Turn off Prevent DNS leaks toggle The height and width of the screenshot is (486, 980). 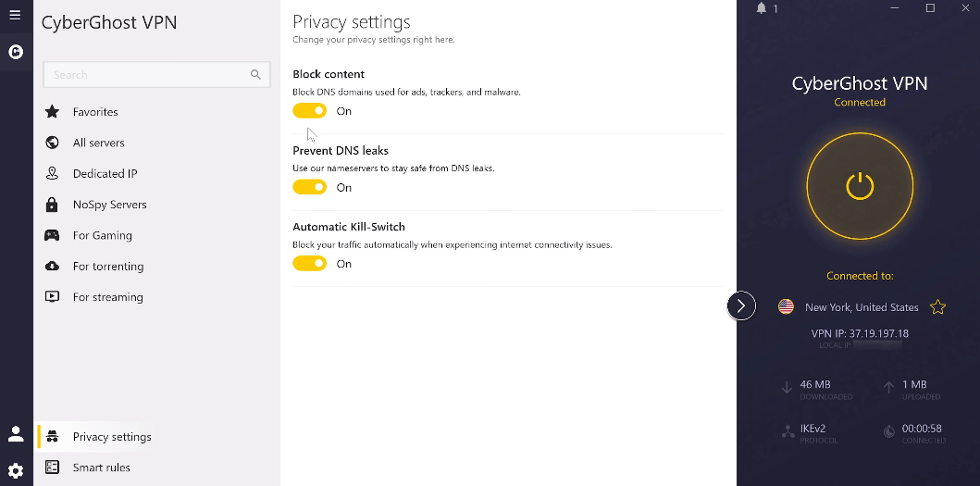coord(310,188)
